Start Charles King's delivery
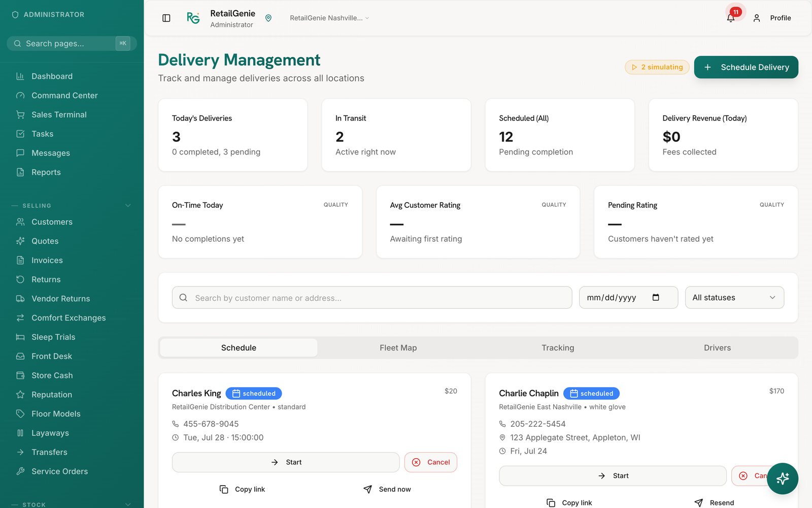This screenshot has height=508, width=812. click(x=286, y=462)
